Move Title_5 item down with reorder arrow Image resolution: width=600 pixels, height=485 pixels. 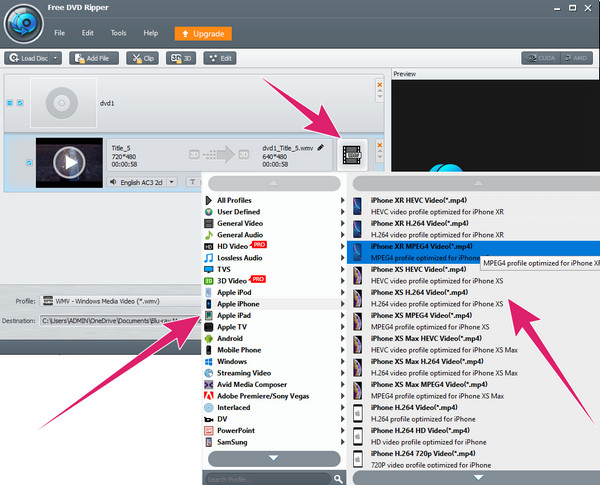coord(380,157)
